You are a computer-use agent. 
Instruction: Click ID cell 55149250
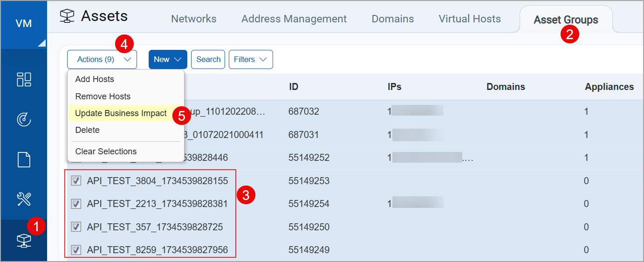point(309,227)
